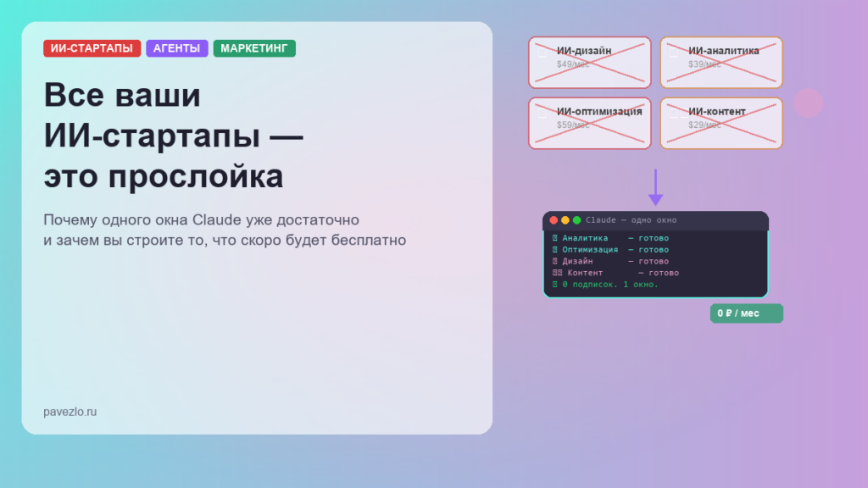This screenshot has height=488, width=868.
Task: Click the $49/мес price text
Action: 573,64
